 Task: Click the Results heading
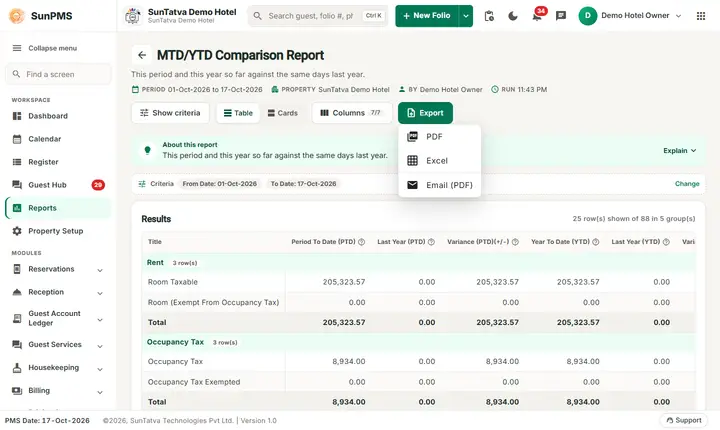(x=156, y=219)
